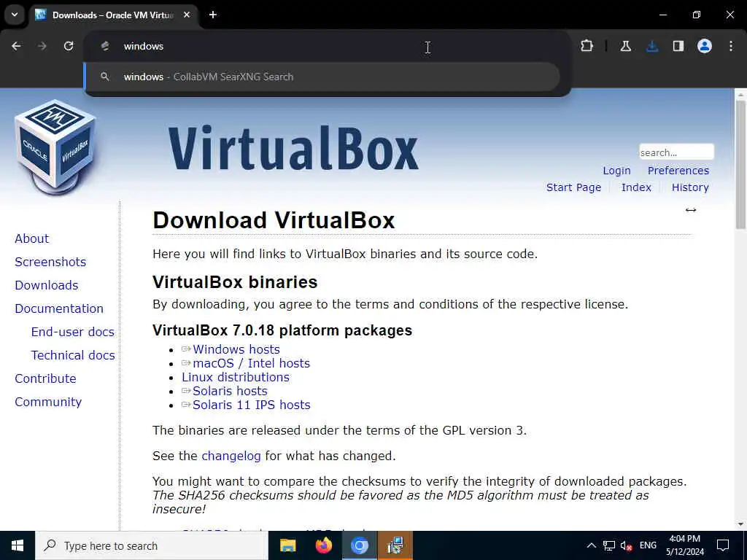The height and width of the screenshot is (560, 747).
Task: Click the scrollbar down arrow
Action: (x=740, y=524)
